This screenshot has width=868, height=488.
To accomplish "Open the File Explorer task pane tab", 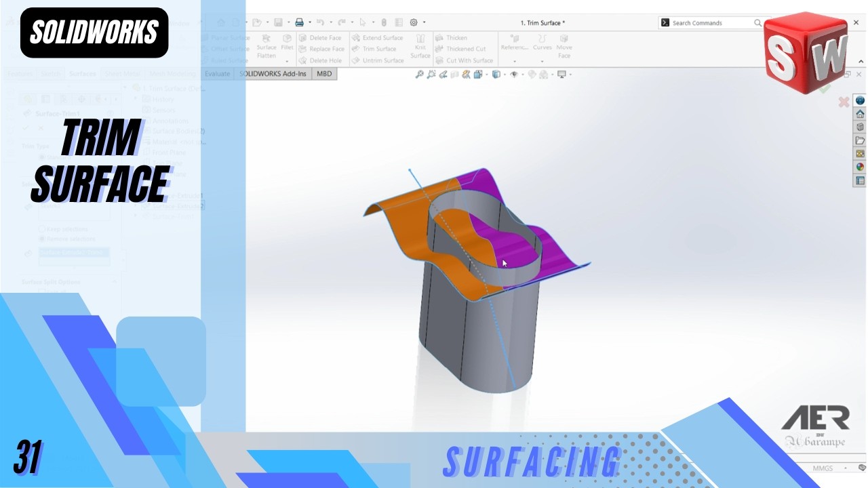I will (860, 140).
